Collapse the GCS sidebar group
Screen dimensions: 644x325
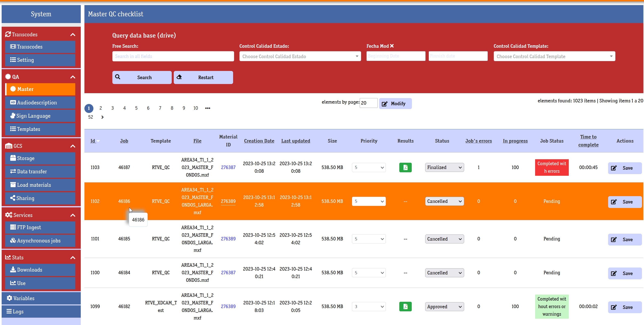[73, 146]
